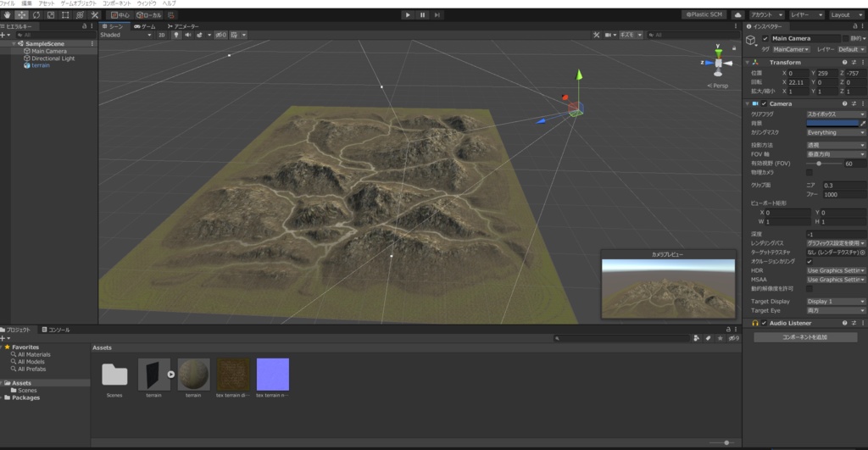Open scene camera settings icon

click(608, 35)
